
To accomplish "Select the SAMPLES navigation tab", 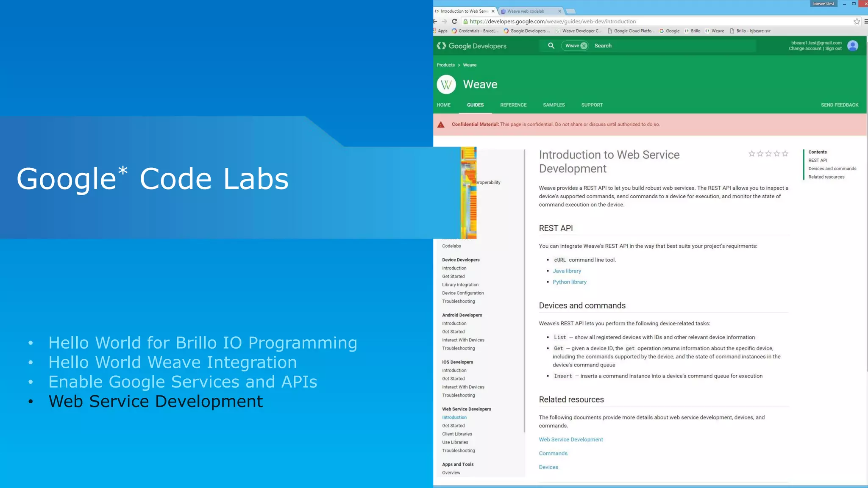I will coord(554,105).
